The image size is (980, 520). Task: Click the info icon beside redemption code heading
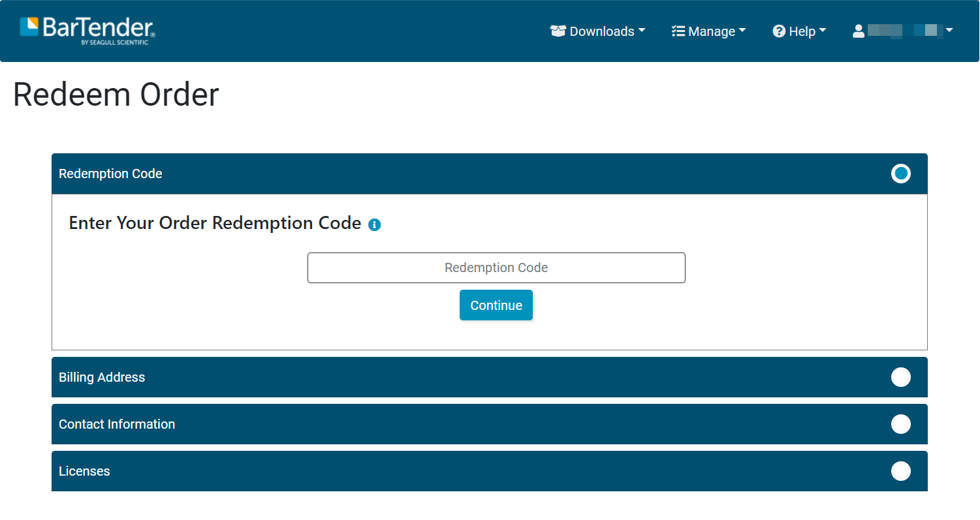tap(374, 224)
